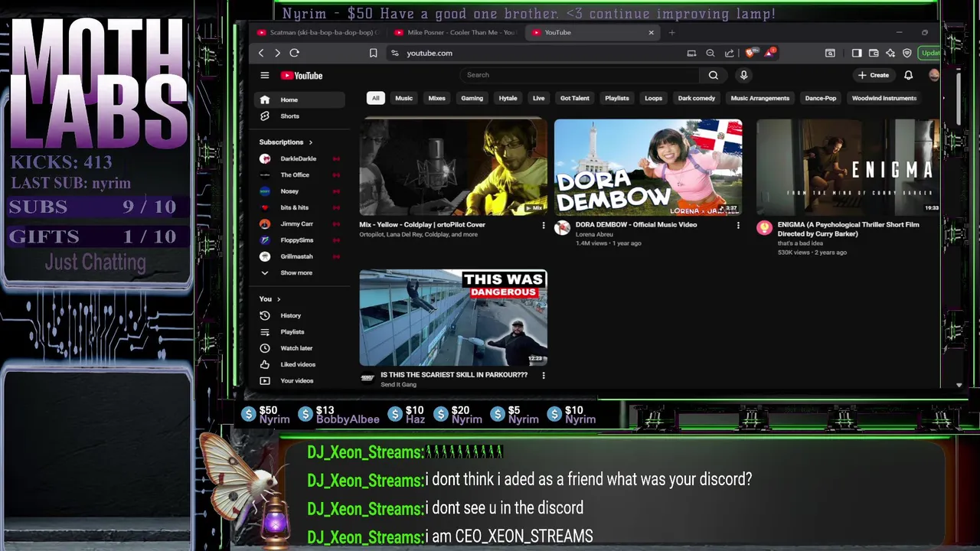
Task: Open the Brave Wallet icon
Action: point(874,53)
